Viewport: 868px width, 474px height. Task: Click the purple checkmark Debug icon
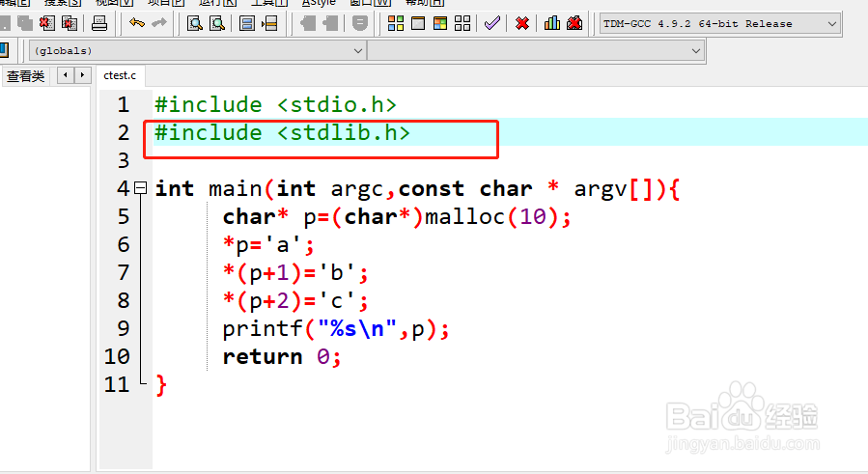(x=492, y=23)
